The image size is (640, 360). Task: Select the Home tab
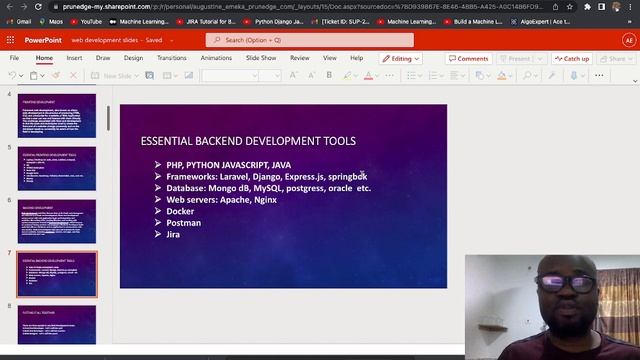44,58
